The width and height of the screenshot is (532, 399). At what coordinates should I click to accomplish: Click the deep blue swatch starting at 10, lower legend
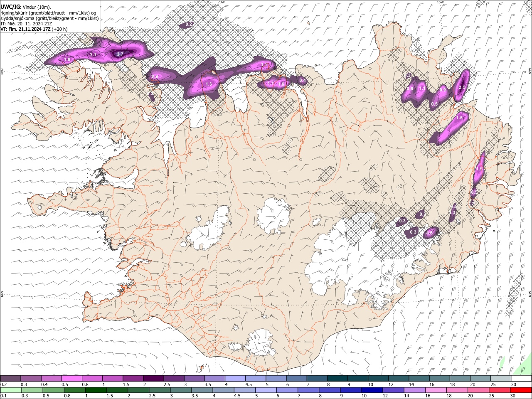click(x=372, y=390)
